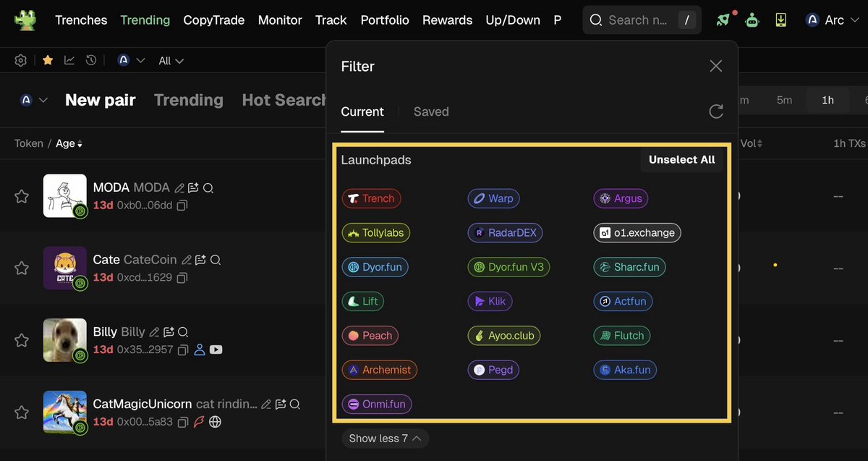The width and height of the screenshot is (868, 461).
Task: Toggle the RadarDEX launchpad filter
Action: click(505, 233)
